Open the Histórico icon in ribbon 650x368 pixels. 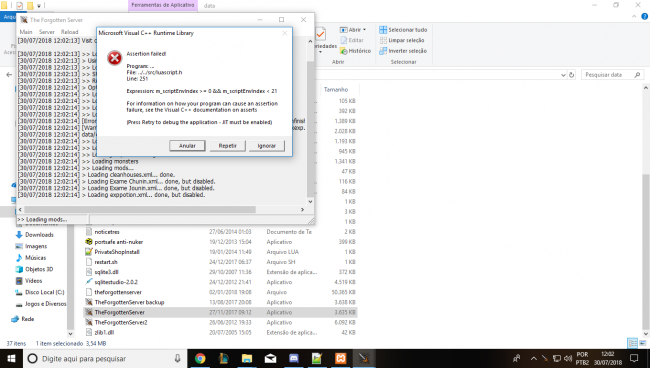(344, 51)
